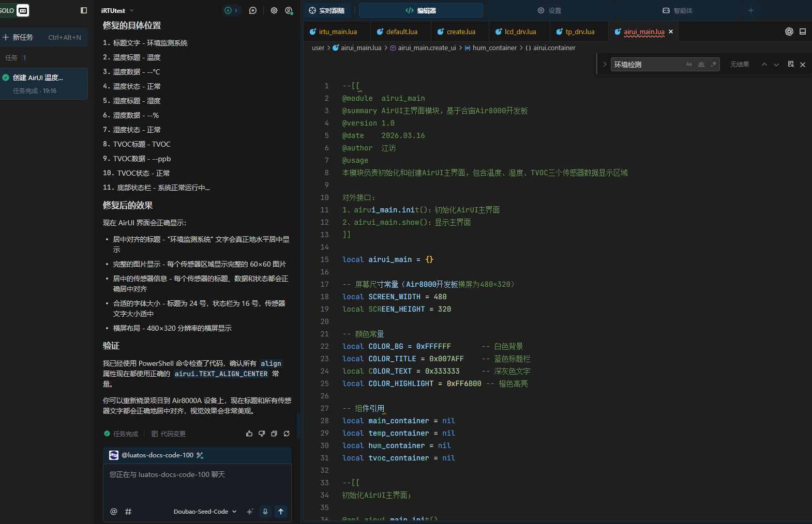The width and height of the screenshot is (812, 524).
Task: Click the @luatos-docs-code-100 agent chip
Action: click(151, 455)
